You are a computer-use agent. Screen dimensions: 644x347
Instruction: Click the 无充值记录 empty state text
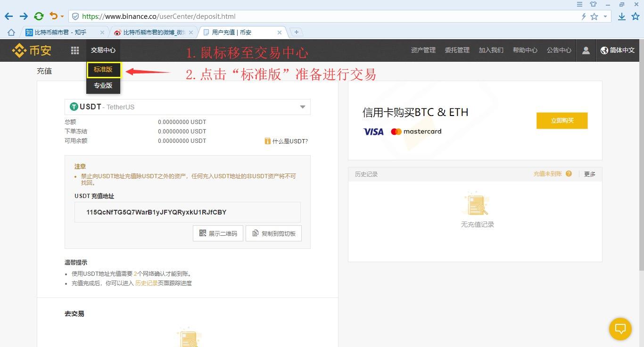click(478, 224)
